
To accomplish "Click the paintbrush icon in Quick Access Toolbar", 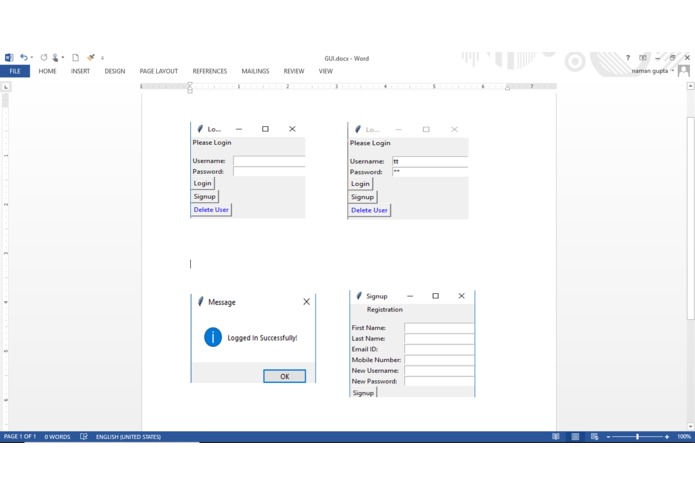I will 91,58.
